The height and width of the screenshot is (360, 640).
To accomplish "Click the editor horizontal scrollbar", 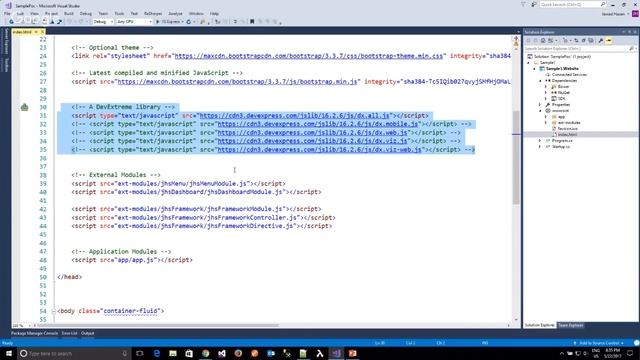I will [x=157, y=325].
